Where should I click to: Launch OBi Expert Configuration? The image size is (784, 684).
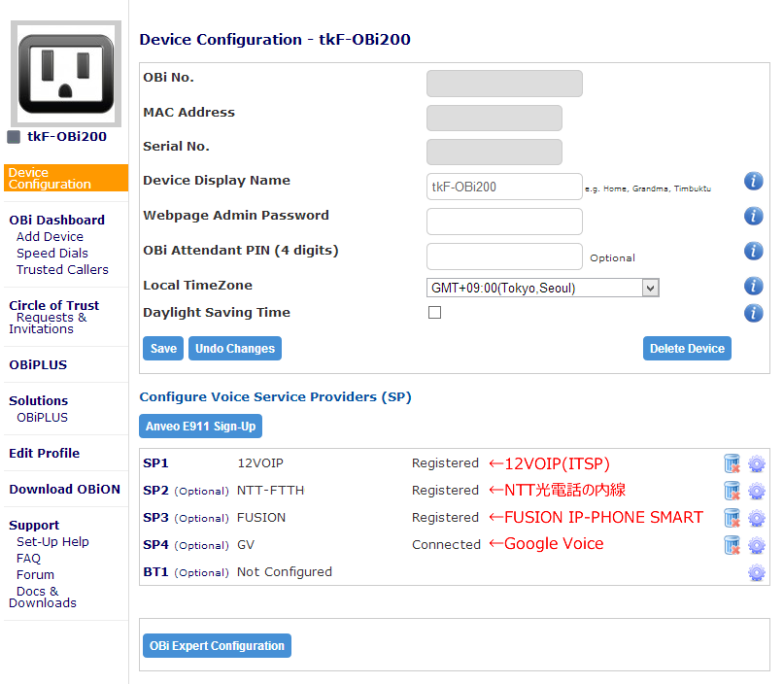coord(217,645)
